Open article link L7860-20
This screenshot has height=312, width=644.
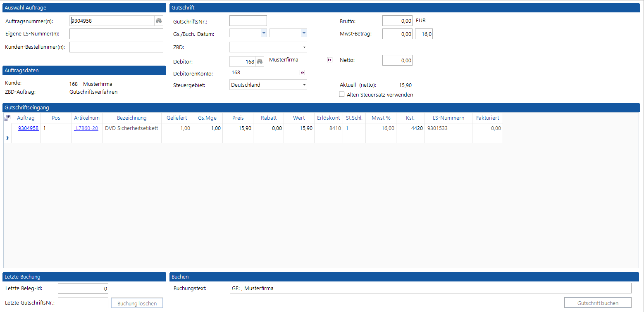click(87, 128)
